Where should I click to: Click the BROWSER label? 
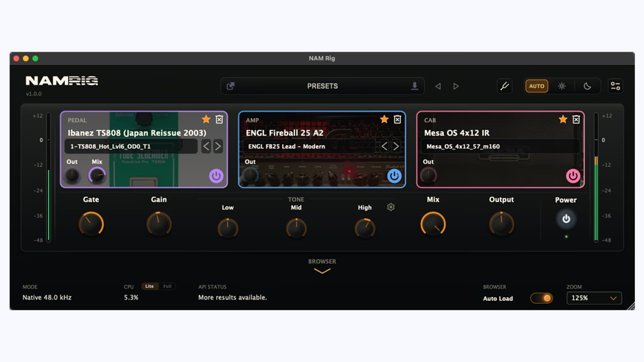tap(322, 261)
